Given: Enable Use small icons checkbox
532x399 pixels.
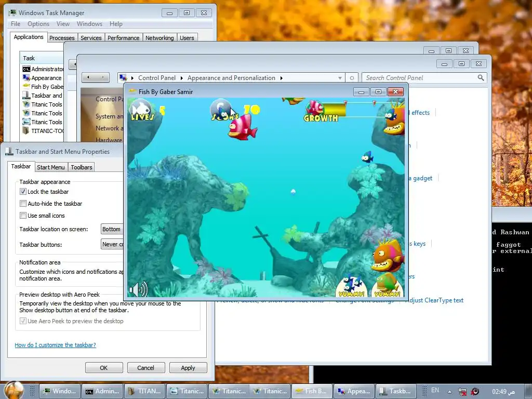Looking at the screenshot, I should (23, 216).
